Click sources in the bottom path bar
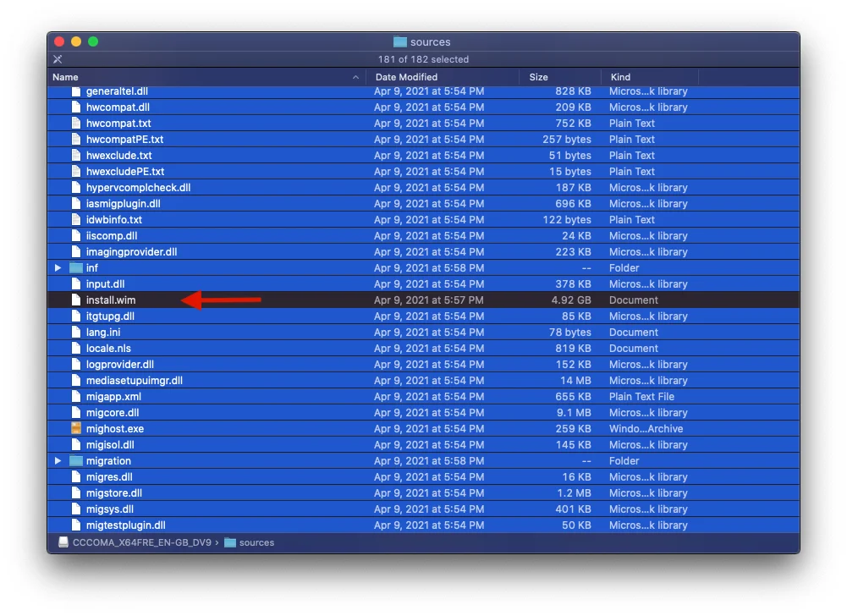The height and width of the screenshot is (616, 847). [x=256, y=542]
